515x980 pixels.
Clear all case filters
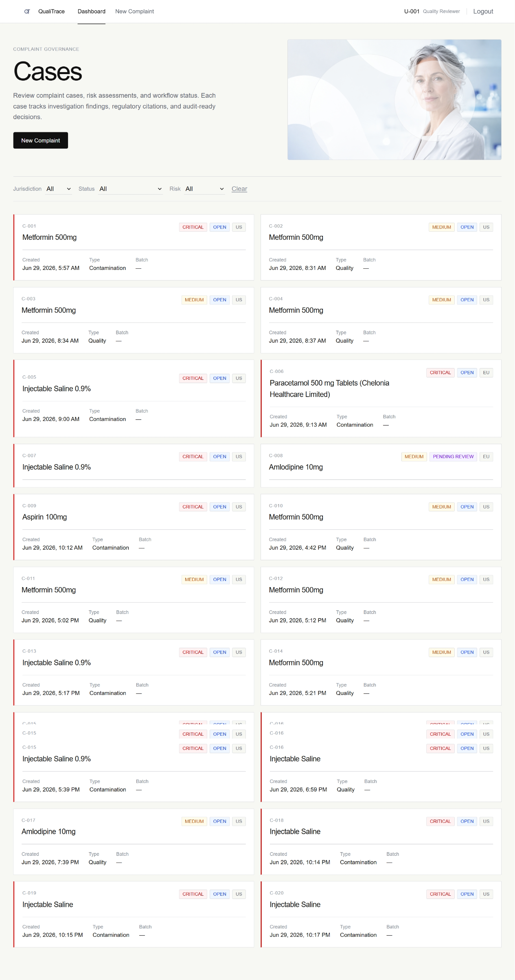(239, 189)
